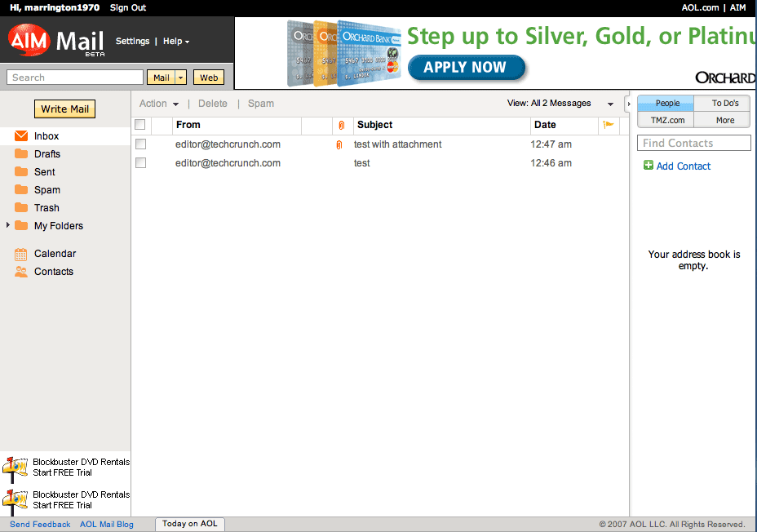Click second Blockbuster mailbox ad icon
Image resolution: width=757 pixels, height=532 pixels.
click(15, 502)
